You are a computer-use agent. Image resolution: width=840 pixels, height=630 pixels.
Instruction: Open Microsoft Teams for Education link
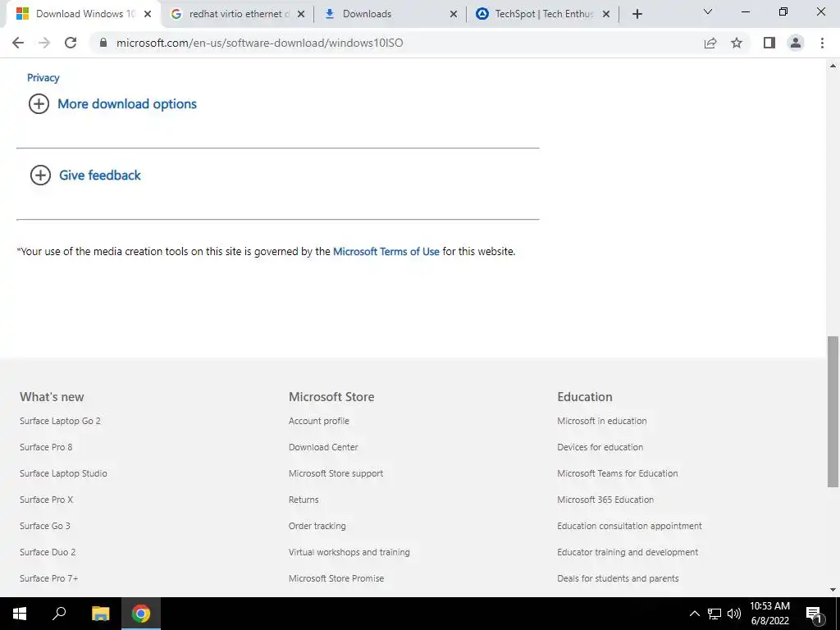(x=618, y=473)
